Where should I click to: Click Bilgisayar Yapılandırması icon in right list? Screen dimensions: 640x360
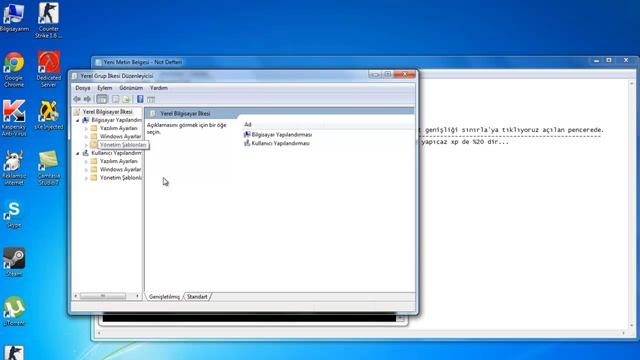(247, 134)
